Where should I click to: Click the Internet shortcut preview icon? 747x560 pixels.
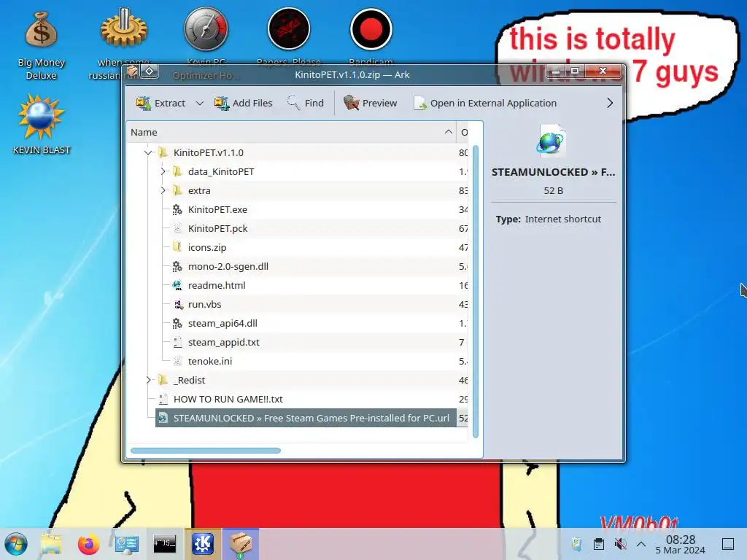[551, 141]
